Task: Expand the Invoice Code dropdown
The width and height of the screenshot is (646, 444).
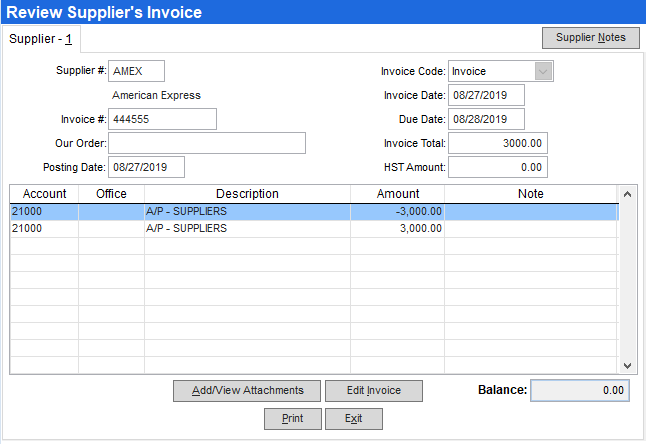Action: 543,71
